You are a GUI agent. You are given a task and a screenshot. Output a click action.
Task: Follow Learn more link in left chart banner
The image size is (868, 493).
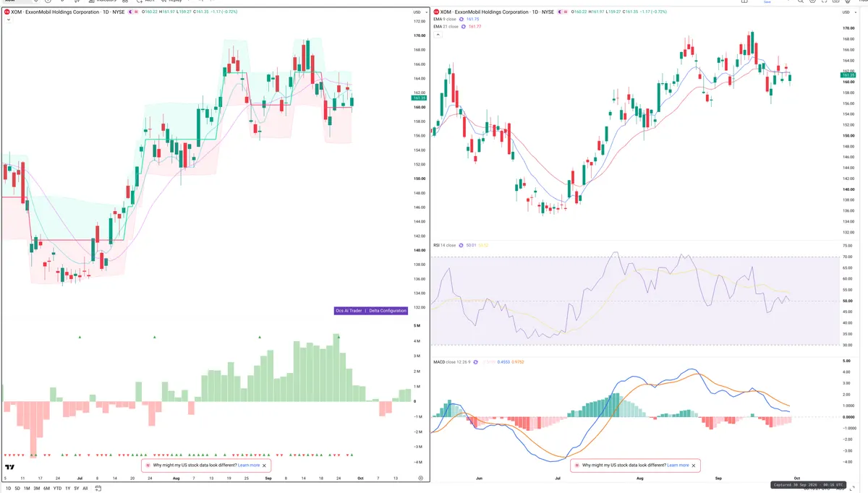tap(249, 466)
